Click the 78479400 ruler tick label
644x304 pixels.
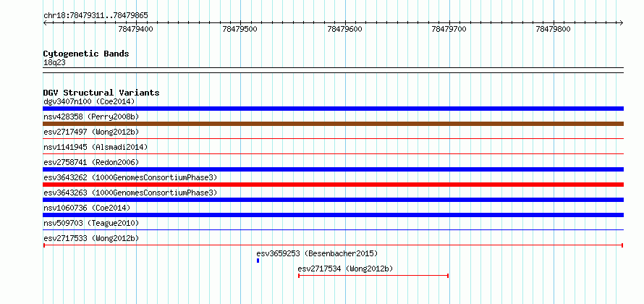click(135, 29)
